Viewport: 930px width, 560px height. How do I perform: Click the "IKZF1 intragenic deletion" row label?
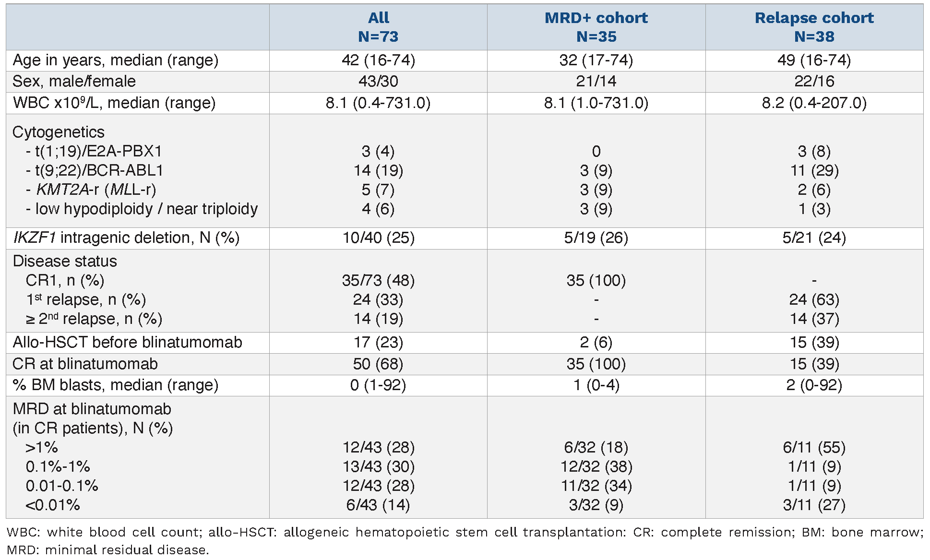(x=126, y=238)
